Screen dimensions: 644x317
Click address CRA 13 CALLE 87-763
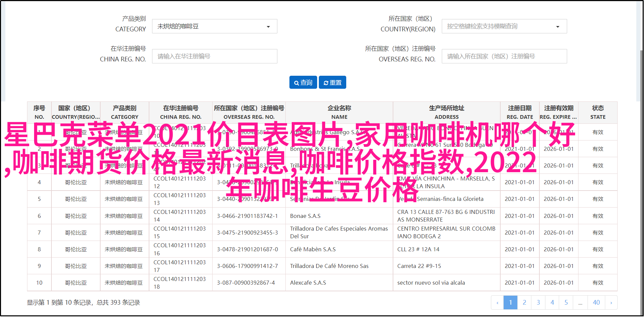(446, 216)
